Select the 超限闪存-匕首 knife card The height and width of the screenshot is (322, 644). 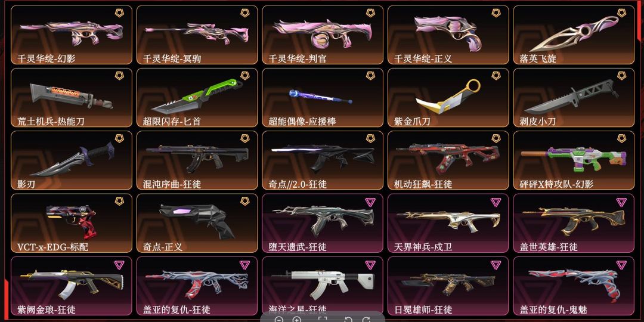coord(197,98)
